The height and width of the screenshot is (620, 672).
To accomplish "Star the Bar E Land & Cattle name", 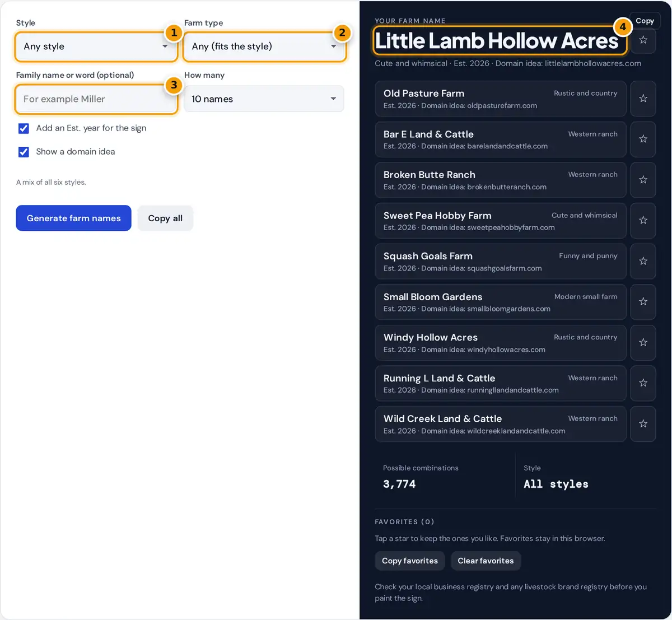I will click(643, 139).
